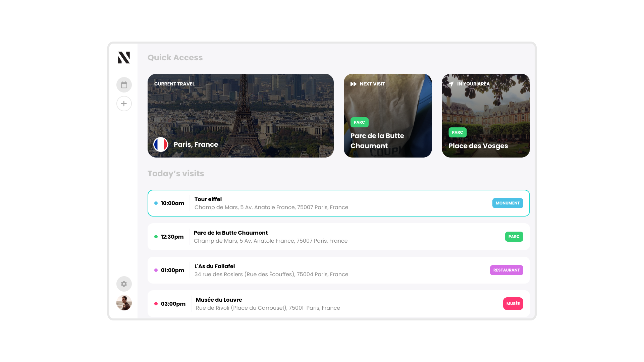Click the red MUSÉE tag
Image resolution: width=644 pixels, height=362 pixels.
pos(513,304)
